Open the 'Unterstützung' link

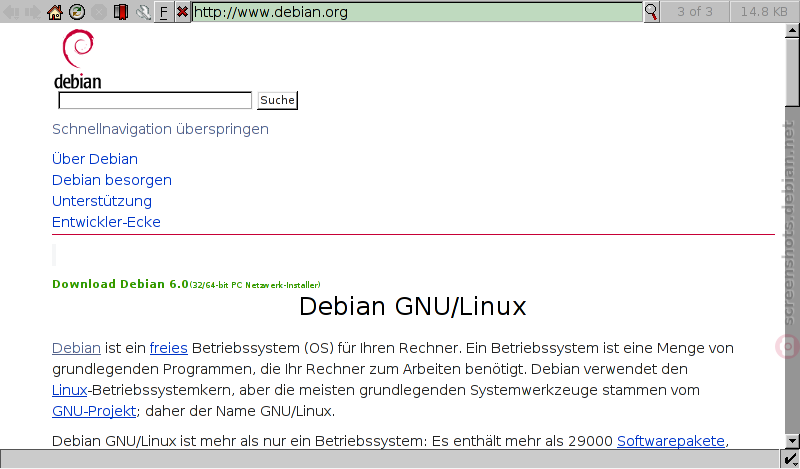(102, 201)
